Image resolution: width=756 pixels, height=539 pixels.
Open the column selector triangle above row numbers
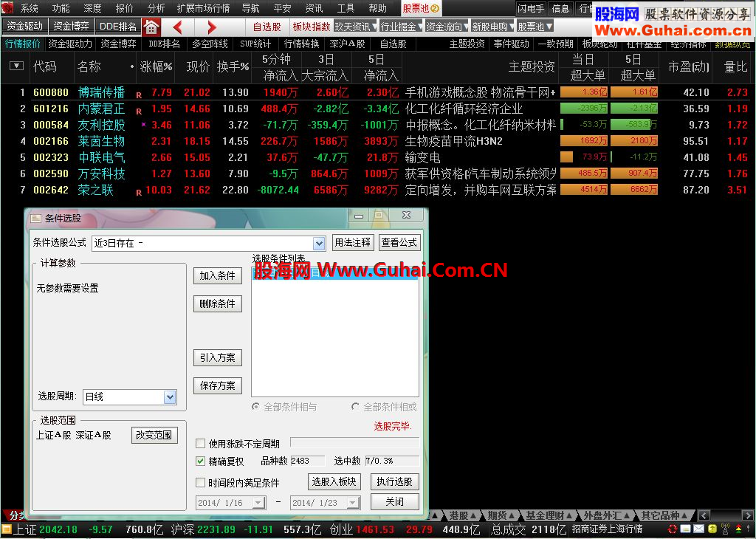pyautogui.click(x=16, y=66)
